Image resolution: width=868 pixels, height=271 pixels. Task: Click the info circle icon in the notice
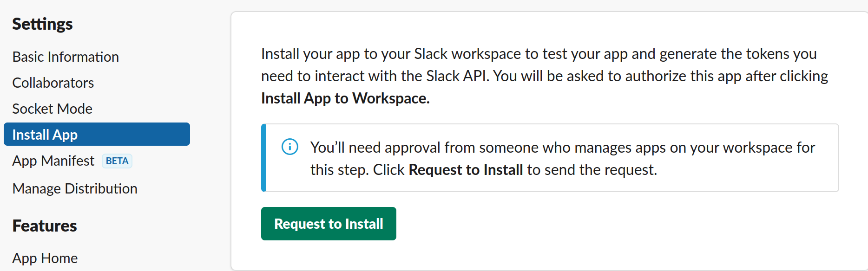(x=290, y=147)
